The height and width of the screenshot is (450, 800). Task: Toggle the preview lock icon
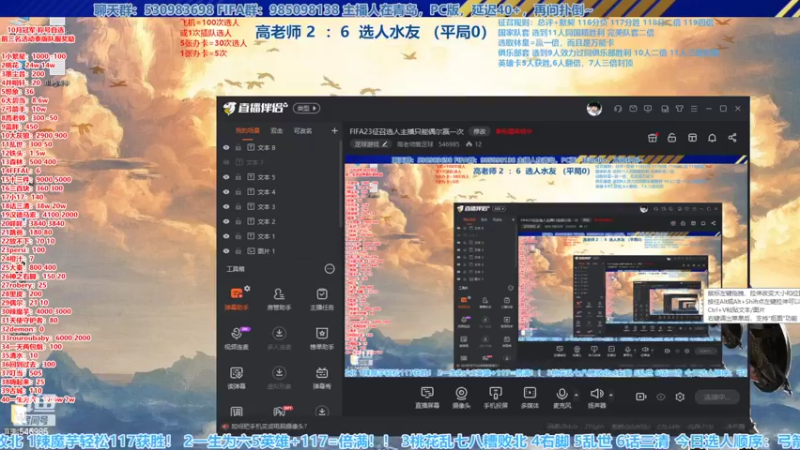672,138
